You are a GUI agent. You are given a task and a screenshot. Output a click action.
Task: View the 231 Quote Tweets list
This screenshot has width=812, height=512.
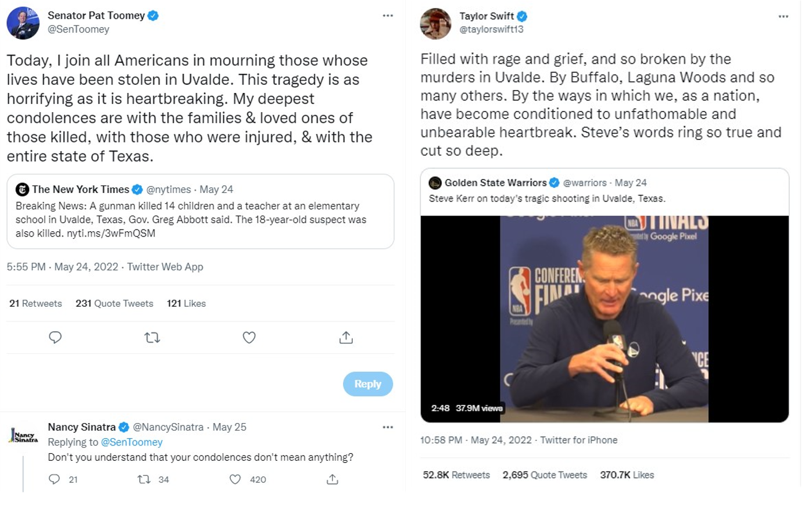click(115, 303)
